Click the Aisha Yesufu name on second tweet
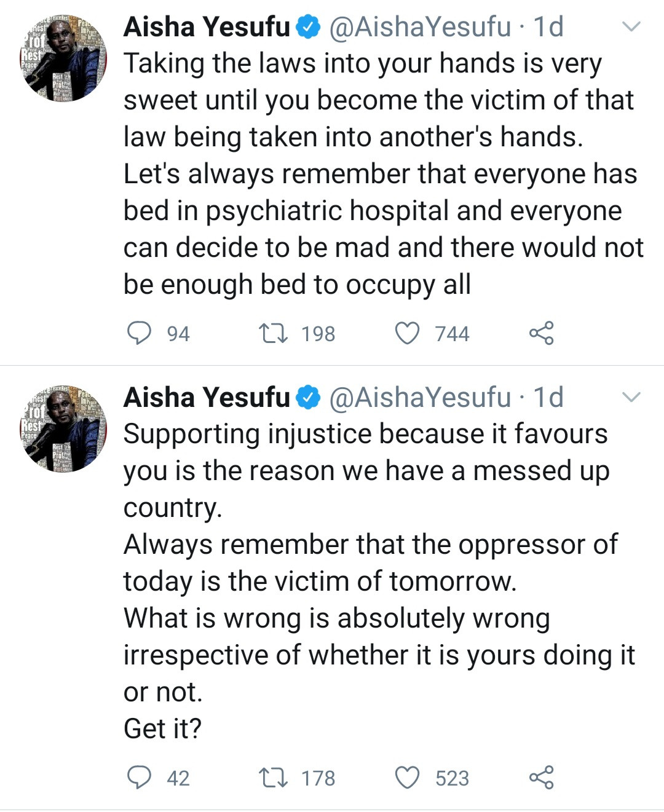Viewport: 664px width, 812px height. click(207, 398)
